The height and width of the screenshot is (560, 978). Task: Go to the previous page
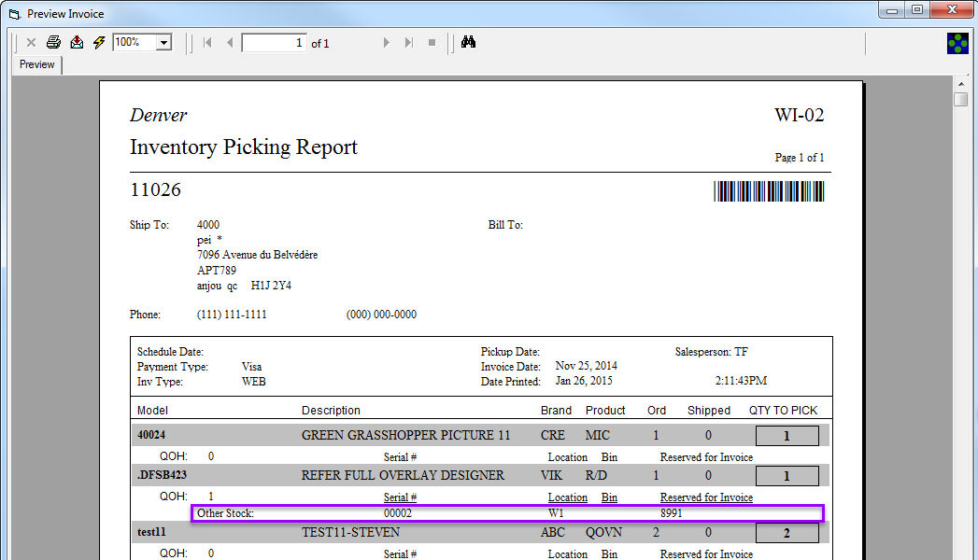[230, 42]
